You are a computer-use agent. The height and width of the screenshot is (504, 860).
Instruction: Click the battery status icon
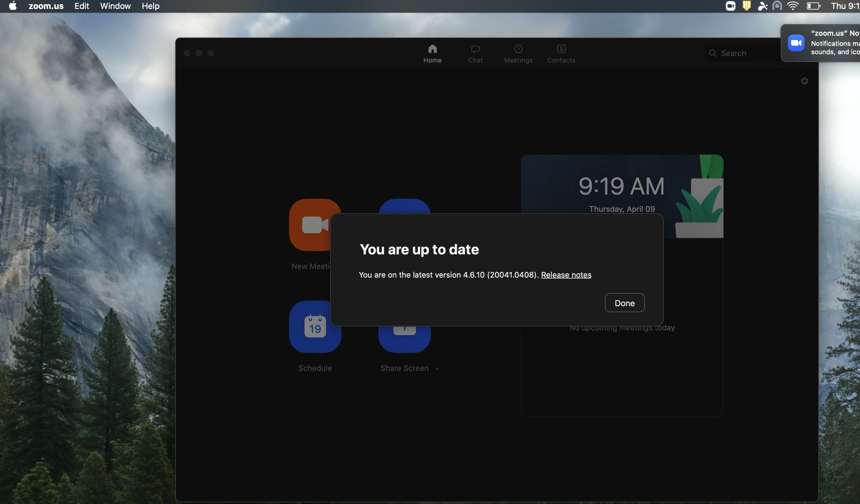(813, 6)
